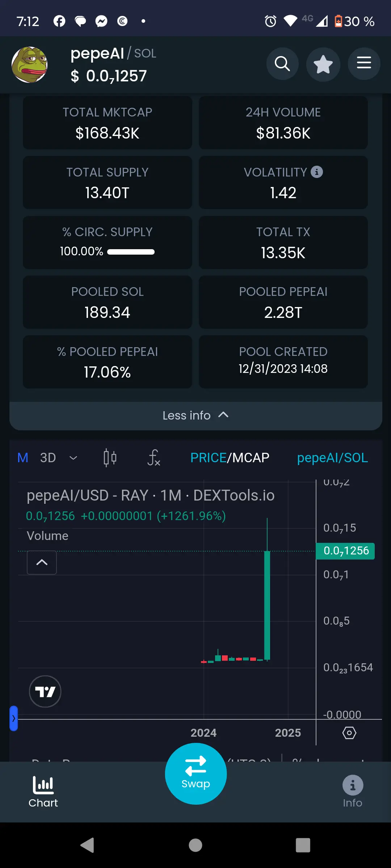Open the hamburger menu
The width and height of the screenshot is (391, 868).
pyautogui.click(x=364, y=64)
